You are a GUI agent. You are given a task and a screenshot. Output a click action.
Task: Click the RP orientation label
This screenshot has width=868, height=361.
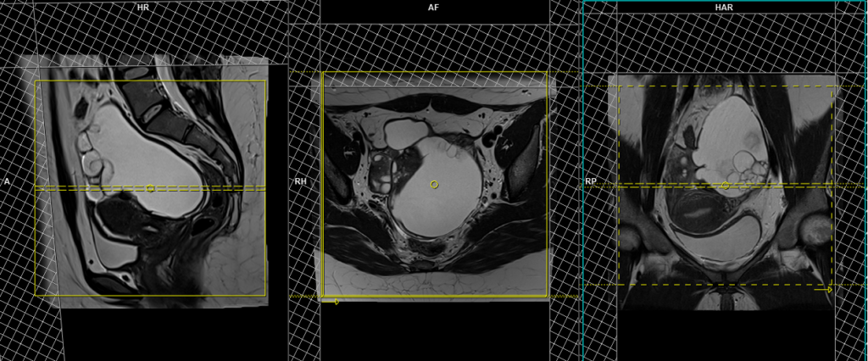[x=591, y=181]
